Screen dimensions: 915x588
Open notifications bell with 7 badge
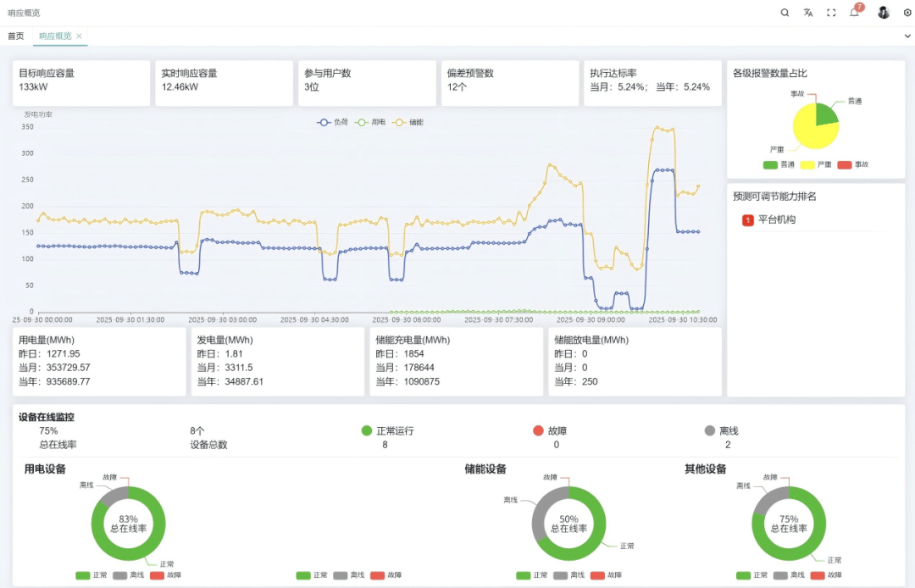[854, 13]
